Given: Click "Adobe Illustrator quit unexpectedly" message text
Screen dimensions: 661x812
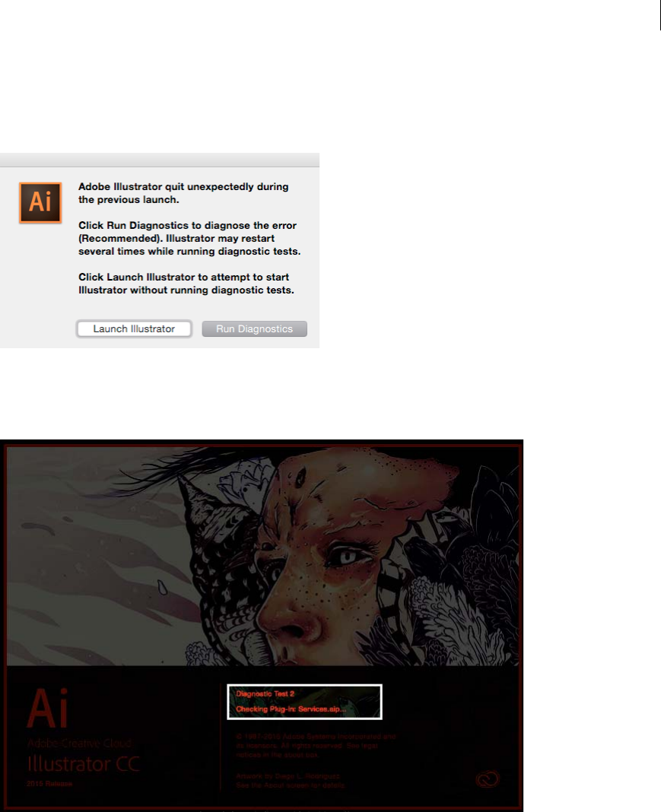Looking at the screenshot, I should 183,193.
